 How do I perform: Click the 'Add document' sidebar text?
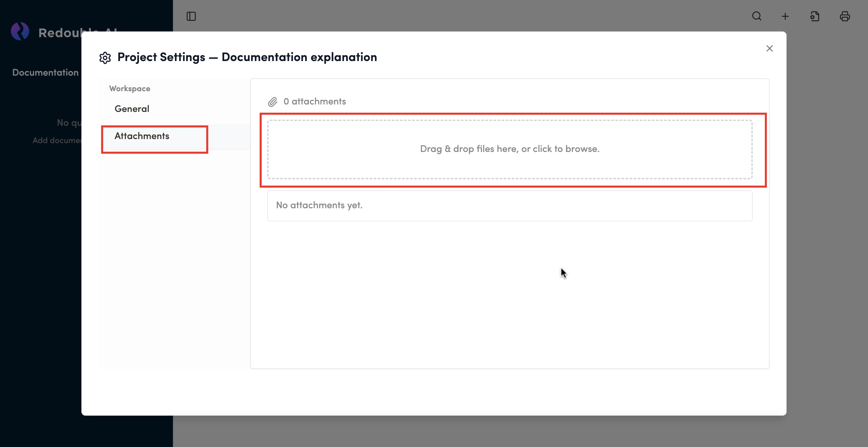coord(57,140)
